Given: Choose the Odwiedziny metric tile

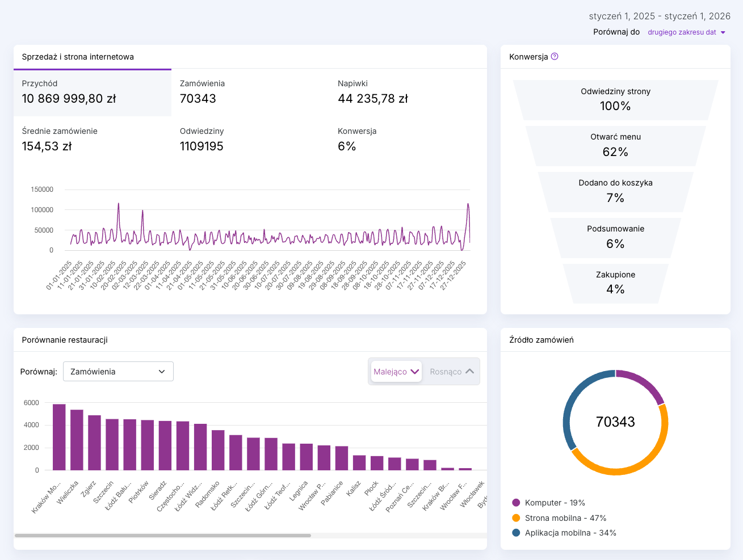Looking at the screenshot, I should point(250,140).
